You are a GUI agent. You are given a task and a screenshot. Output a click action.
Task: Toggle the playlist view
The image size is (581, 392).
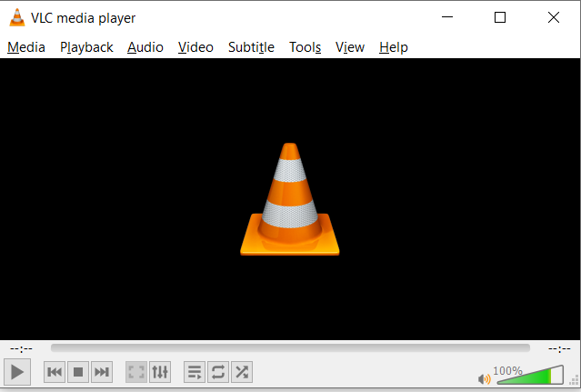pyautogui.click(x=195, y=372)
